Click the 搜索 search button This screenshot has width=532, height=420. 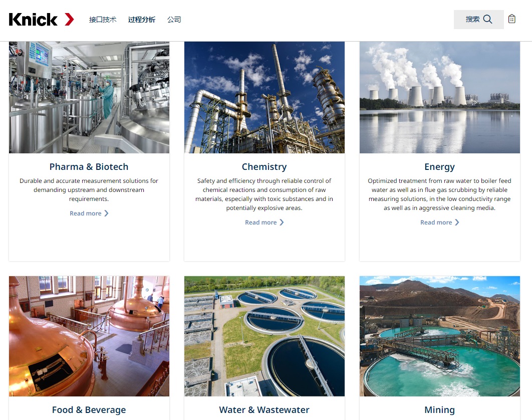(x=479, y=20)
